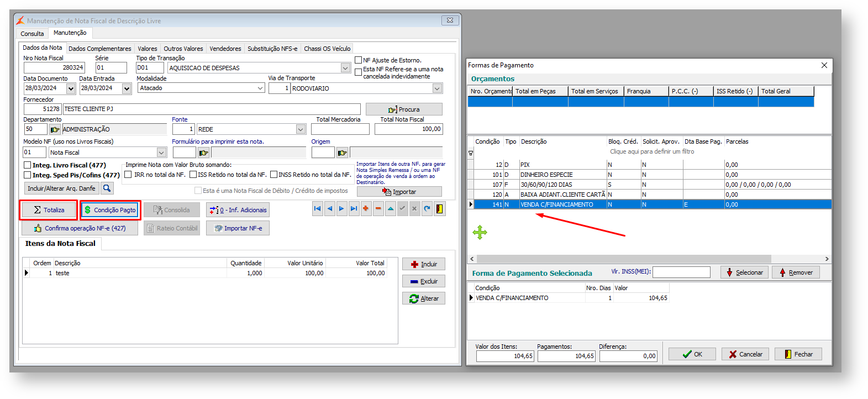Click Fechar in payment dialog
868x399 pixels.
798,354
